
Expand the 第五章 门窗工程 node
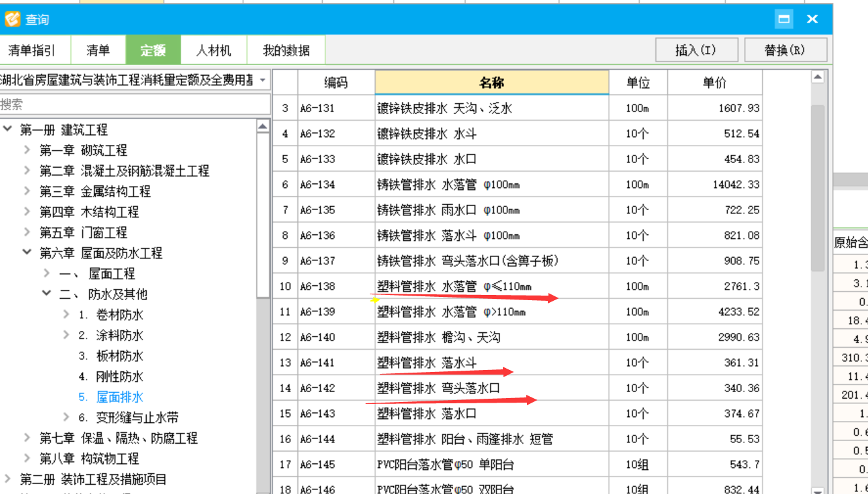(x=27, y=232)
